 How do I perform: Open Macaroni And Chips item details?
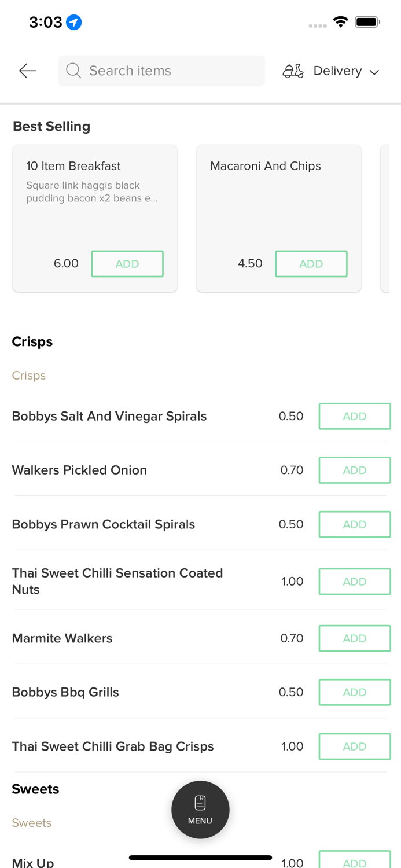click(266, 191)
